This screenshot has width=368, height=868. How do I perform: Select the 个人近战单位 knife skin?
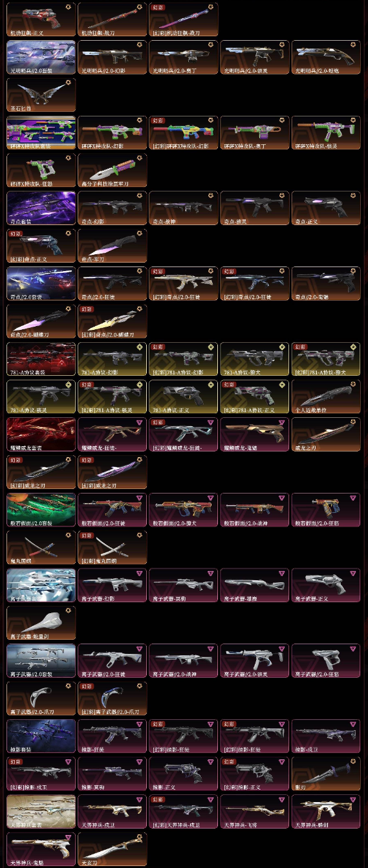[326, 397]
